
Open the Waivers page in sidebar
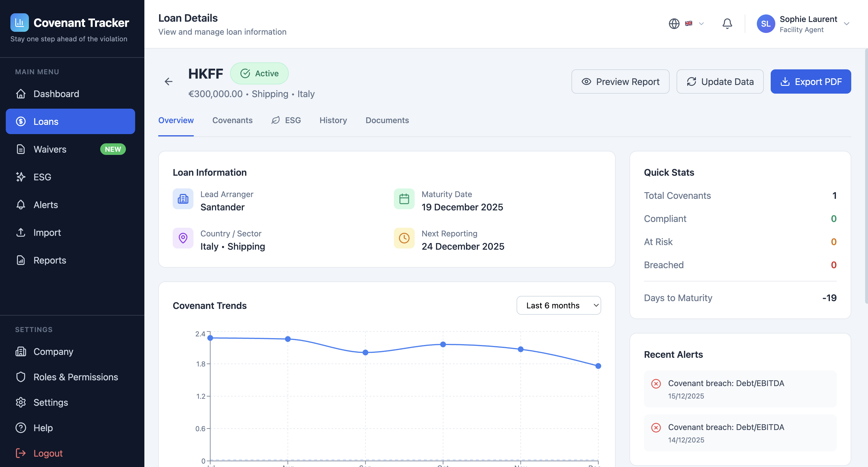coord(50,149)
